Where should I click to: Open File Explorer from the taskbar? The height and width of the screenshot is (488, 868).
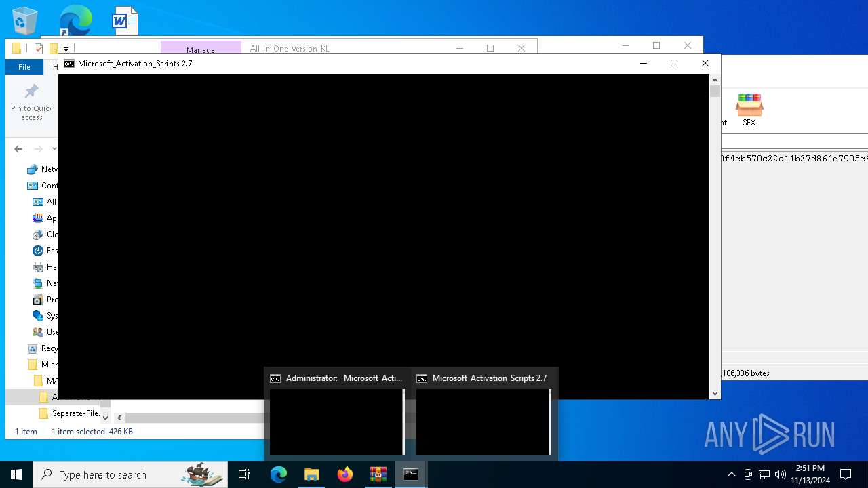point(312,474)
